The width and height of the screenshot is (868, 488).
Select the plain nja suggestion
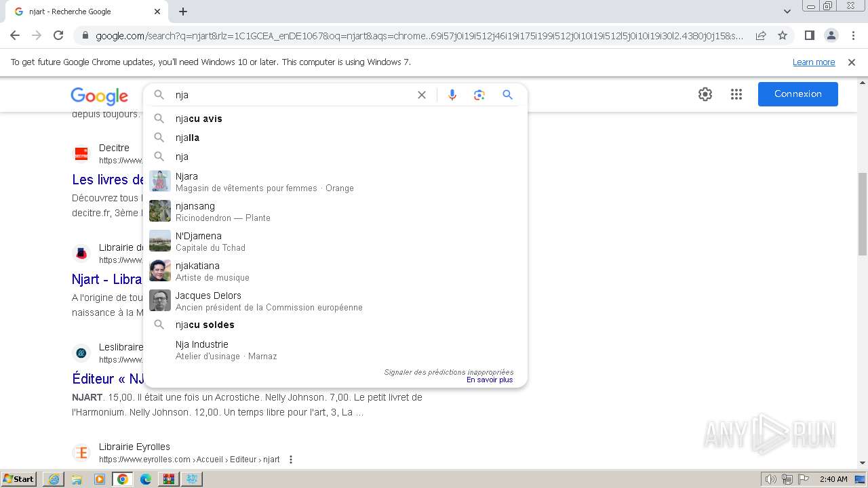pos(335,157)
